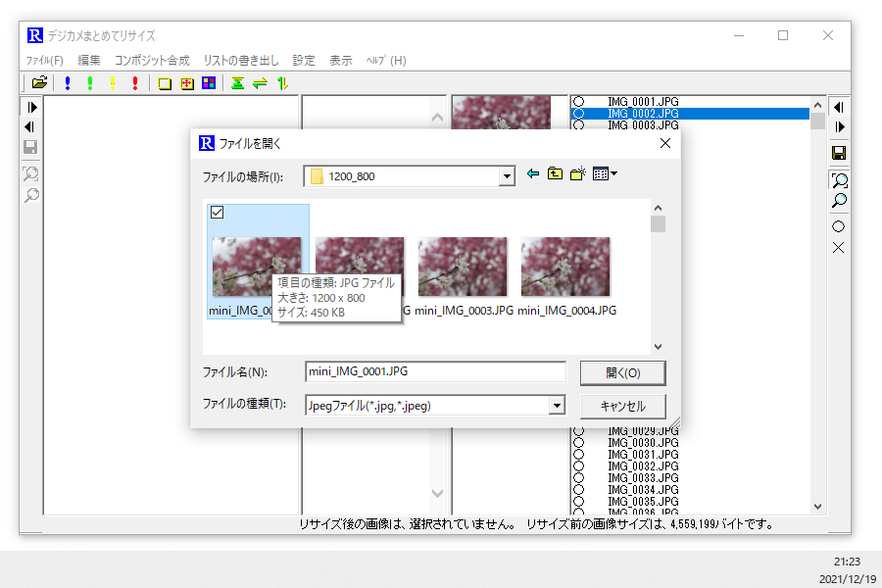The height and width of the screenshot is (588, 882).
Task: Open the 編集 menu
Action: 89,60
